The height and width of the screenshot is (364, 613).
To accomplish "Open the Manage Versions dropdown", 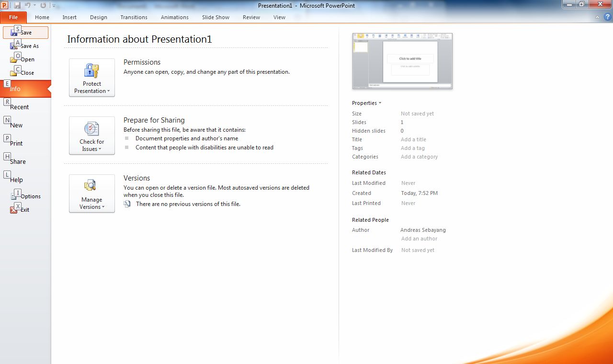I will tap(92, 193).
